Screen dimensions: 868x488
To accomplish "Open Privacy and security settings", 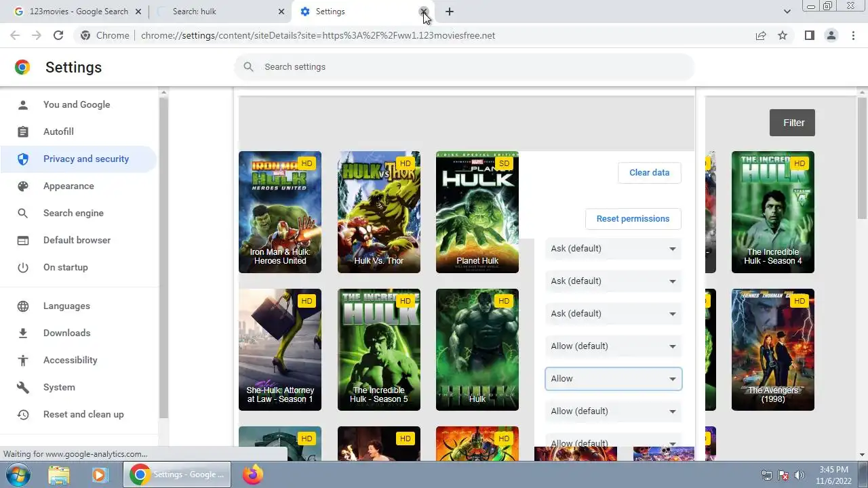I will [x=78, y=159].
